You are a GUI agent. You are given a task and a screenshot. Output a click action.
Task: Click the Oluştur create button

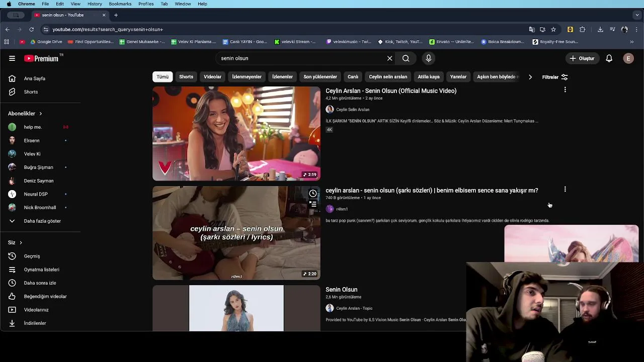click(582, 58)
